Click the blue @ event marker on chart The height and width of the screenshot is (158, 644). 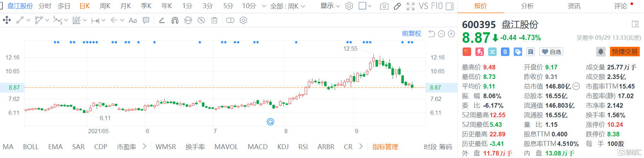tap(270, 122)
